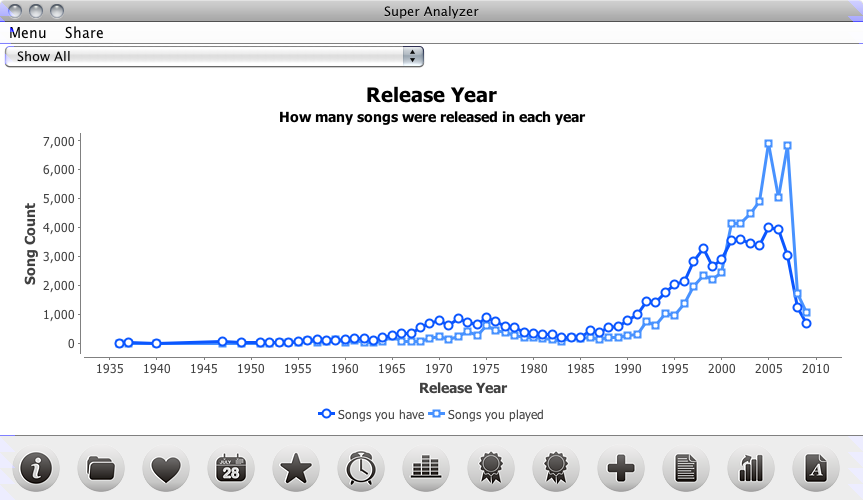The height and width of the screenshot is (500, 863).
Task: Click the first award ribbon icon
Action: 490,469
